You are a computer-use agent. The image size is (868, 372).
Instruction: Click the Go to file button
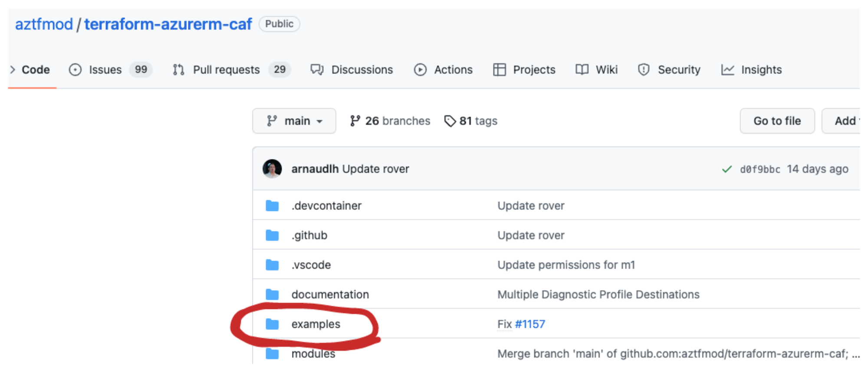point(777,121)
